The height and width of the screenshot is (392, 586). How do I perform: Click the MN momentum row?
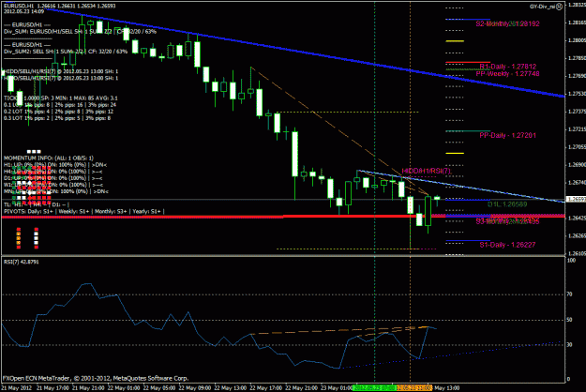56,191
